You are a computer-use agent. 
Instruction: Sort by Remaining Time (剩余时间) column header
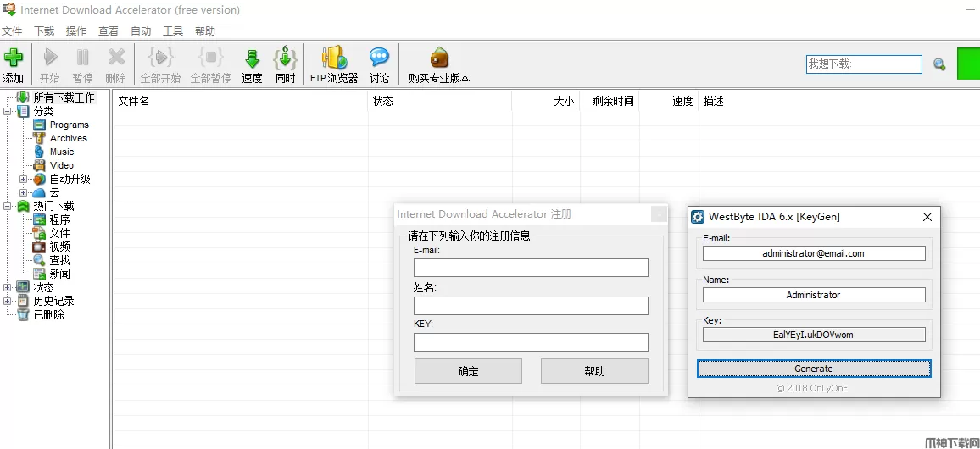pyautogui.click(x=610, y=101)
